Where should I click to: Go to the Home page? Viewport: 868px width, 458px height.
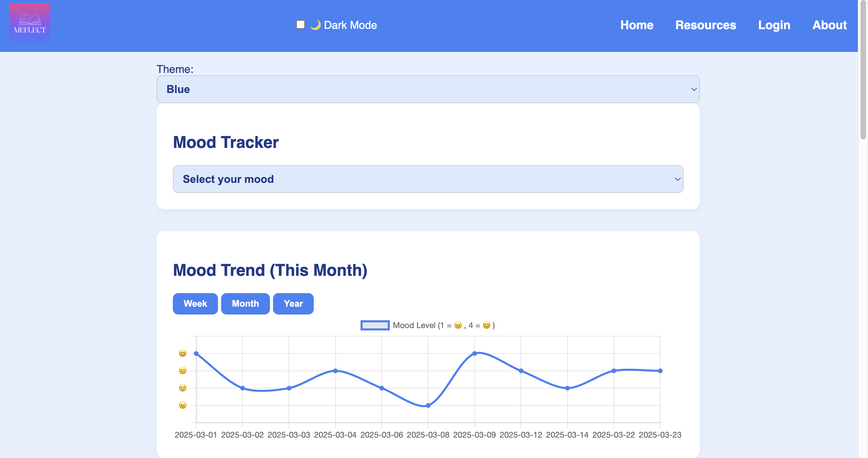[637, 25]
